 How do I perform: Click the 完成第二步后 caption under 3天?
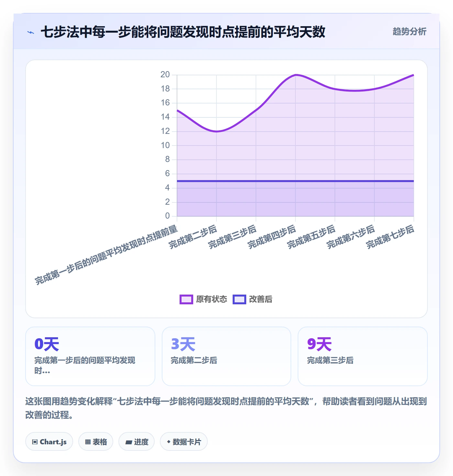tap(194, 360)
